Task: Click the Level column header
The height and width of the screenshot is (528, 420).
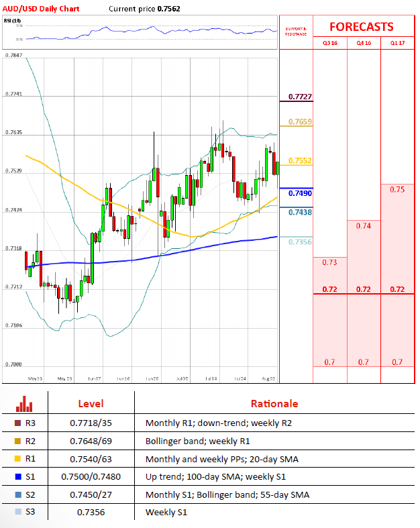Action: point(91,403)
